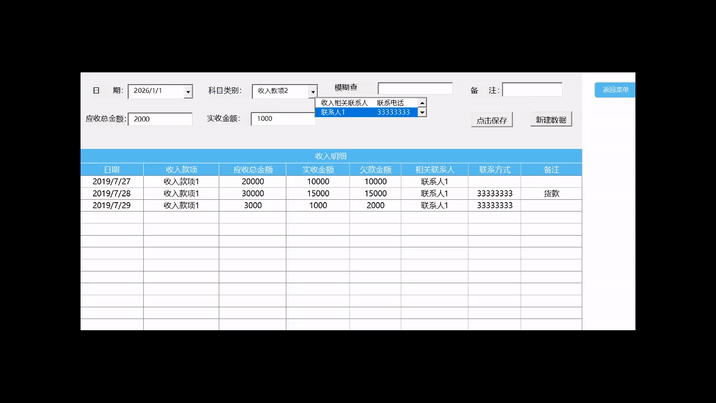716x403 pixels.
Task: Click the contact list scroll up arrow
Action: coord(422,103)
